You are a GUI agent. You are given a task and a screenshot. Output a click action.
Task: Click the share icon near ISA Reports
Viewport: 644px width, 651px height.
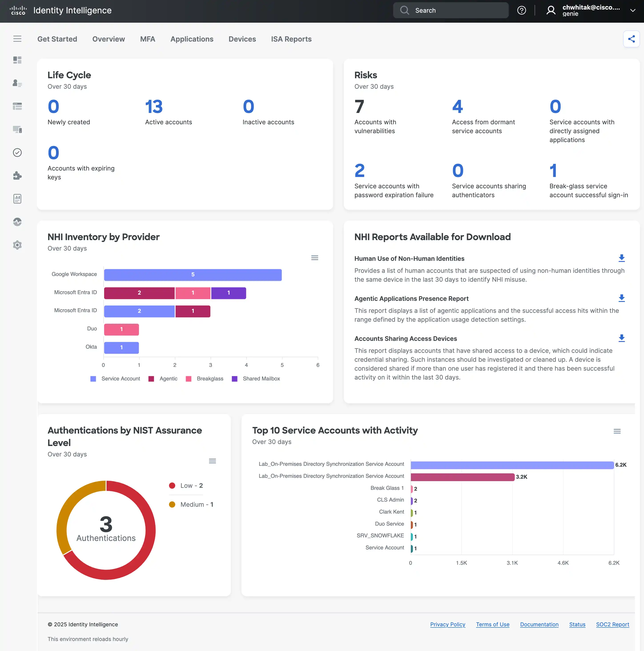click(631, 39)
